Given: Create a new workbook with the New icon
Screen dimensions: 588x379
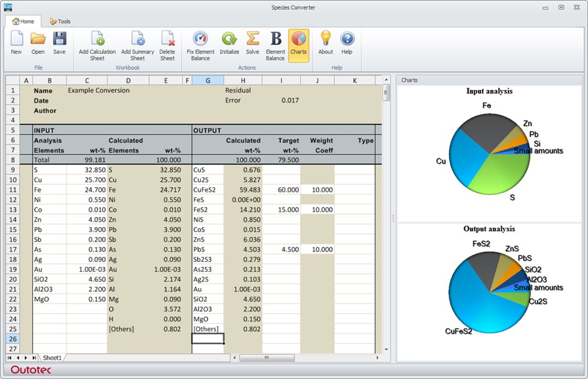Looking at the screenshot, I should (x=16, y=43).
